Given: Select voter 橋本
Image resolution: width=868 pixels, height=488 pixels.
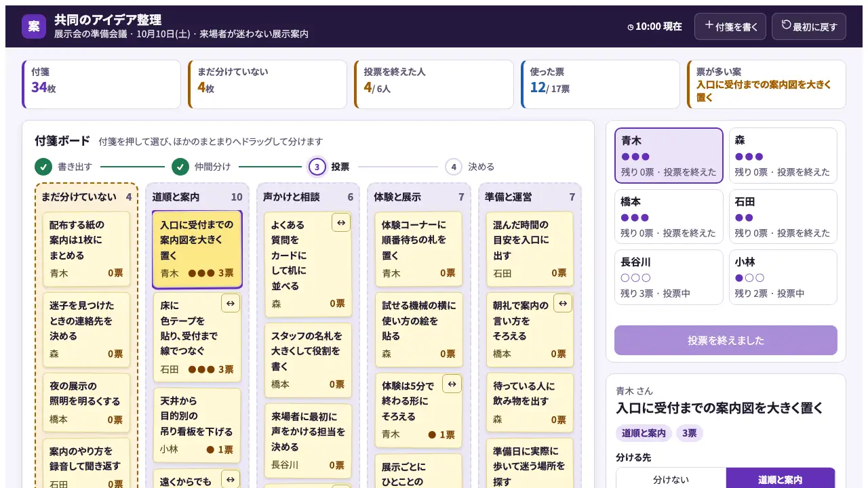Looking at the screenshot, I should pyautogui.click(x=669, y=216).
